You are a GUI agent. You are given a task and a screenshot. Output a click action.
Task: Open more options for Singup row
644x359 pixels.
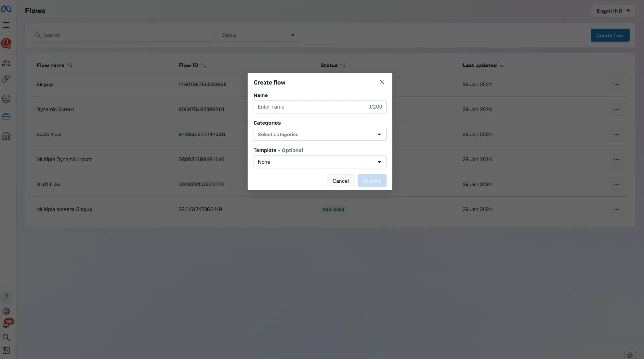point(616,85)
